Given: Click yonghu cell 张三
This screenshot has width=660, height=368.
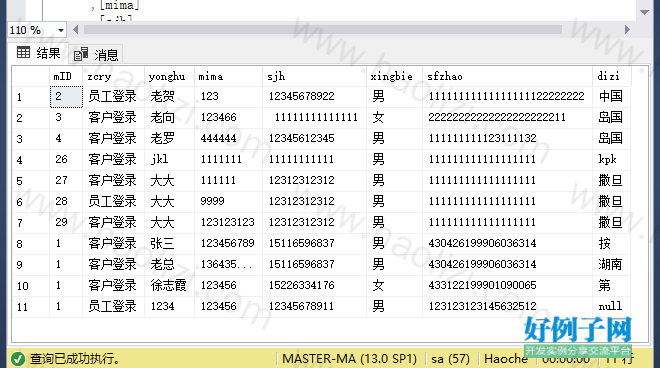Looking at the screenshot, I should click(170, 244).
